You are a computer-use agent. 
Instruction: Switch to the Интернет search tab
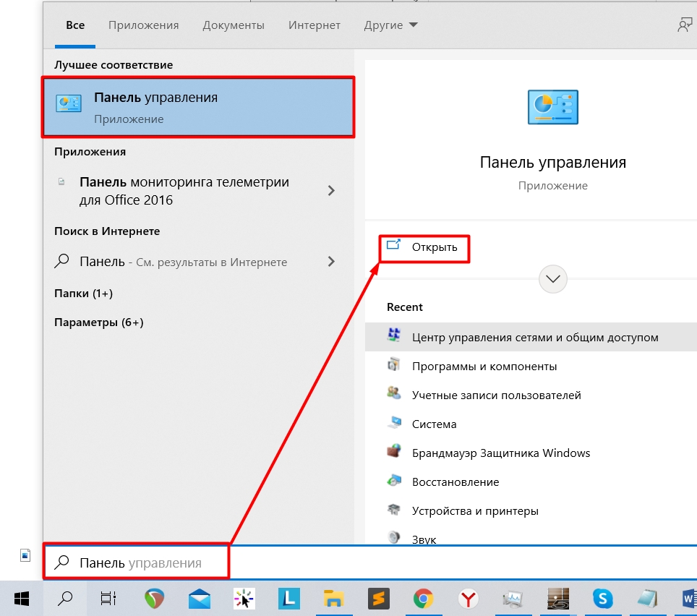(315, 25)
